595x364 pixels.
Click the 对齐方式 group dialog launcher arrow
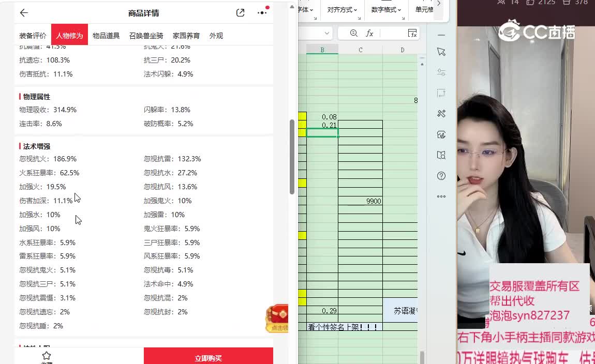click(359, 18)
